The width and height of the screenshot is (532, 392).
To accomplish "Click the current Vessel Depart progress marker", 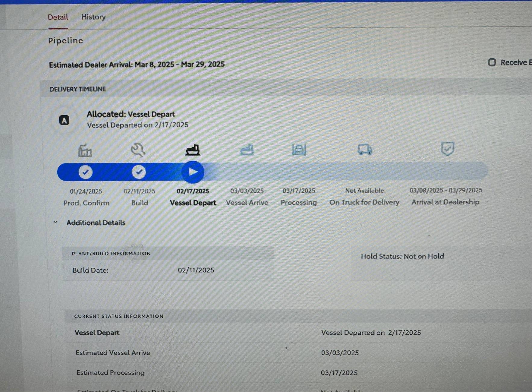I will tap(193, 172).
